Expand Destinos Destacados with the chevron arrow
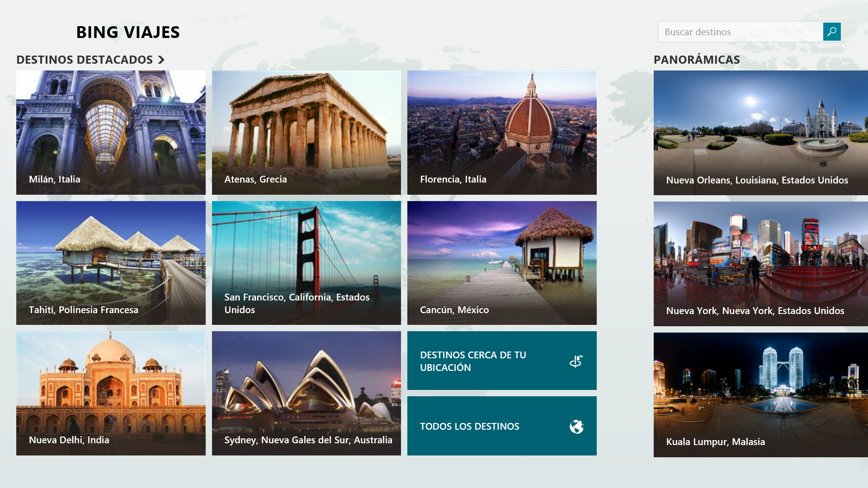 point(161,60)
